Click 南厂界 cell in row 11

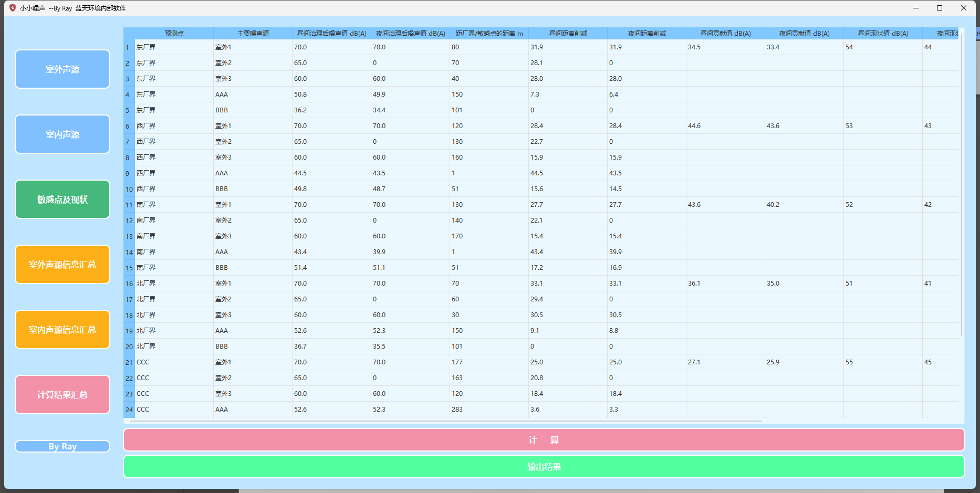pos(174,205)
